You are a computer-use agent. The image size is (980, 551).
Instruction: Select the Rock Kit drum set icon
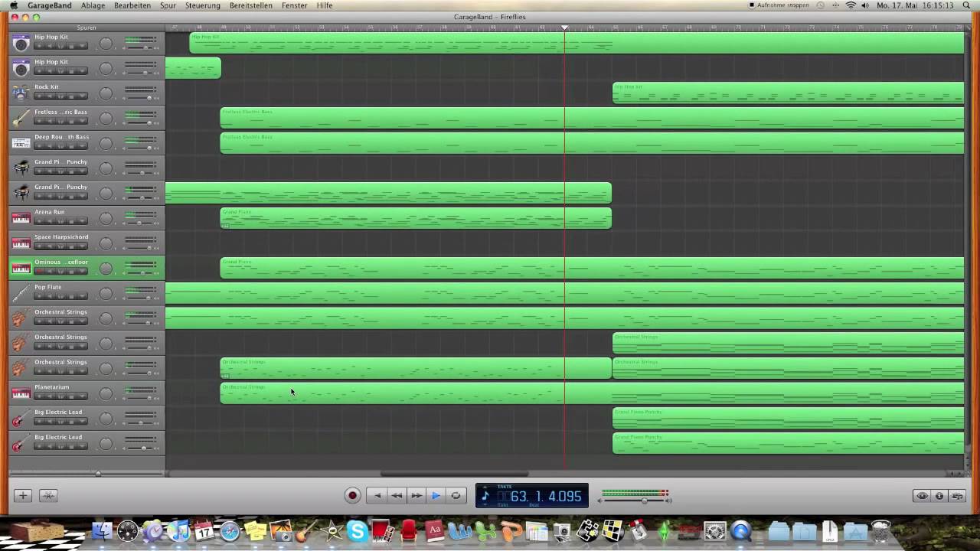click(21, 93)
